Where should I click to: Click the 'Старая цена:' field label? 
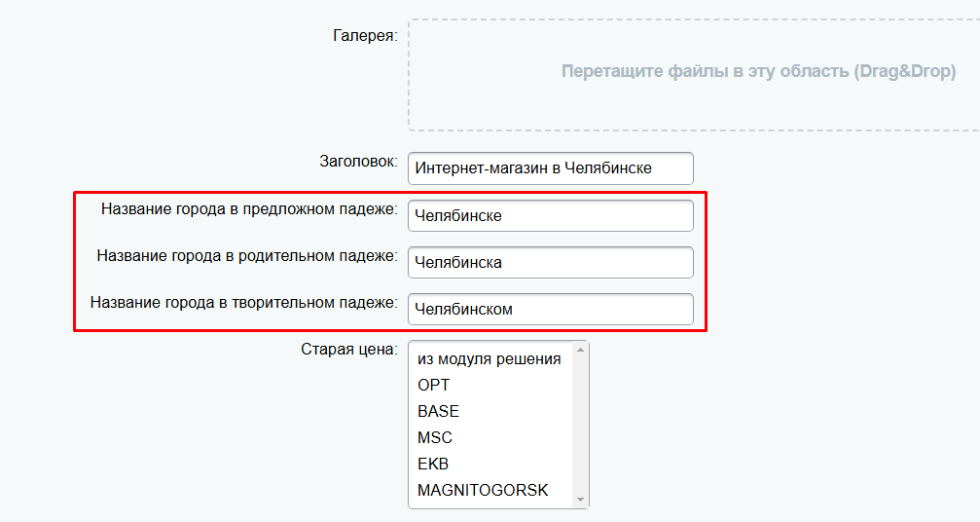348,350
